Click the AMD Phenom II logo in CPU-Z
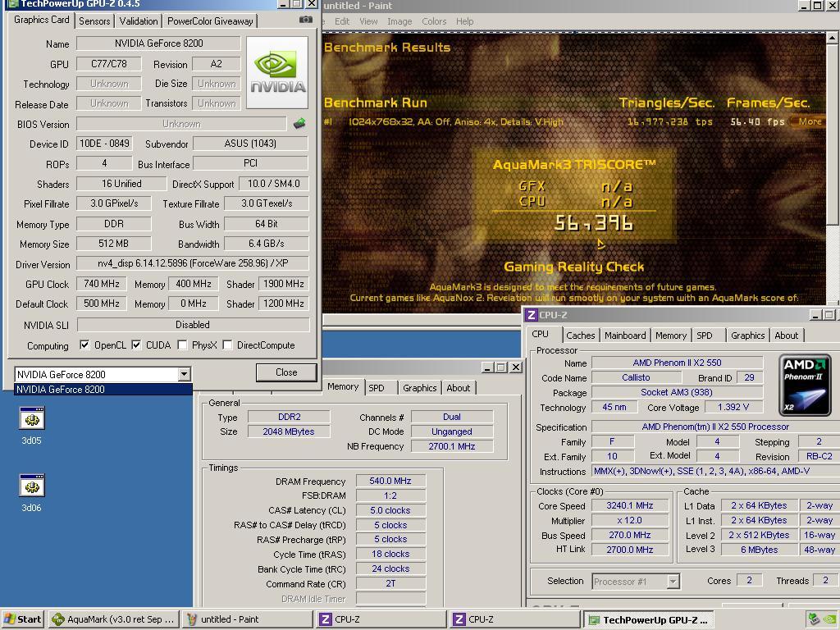The width and height of the screenshot is (840, 630). pyautogui.click(x=805, y=385)
